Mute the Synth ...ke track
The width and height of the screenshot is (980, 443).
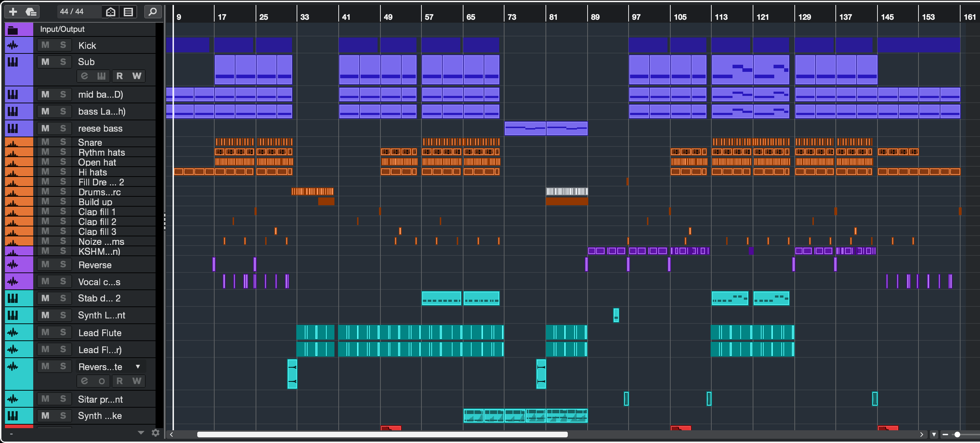pos(45,415)
